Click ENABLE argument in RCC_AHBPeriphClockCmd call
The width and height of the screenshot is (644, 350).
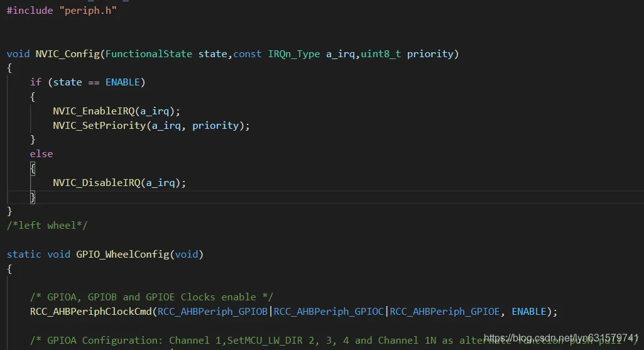click(x=528, y=312)
